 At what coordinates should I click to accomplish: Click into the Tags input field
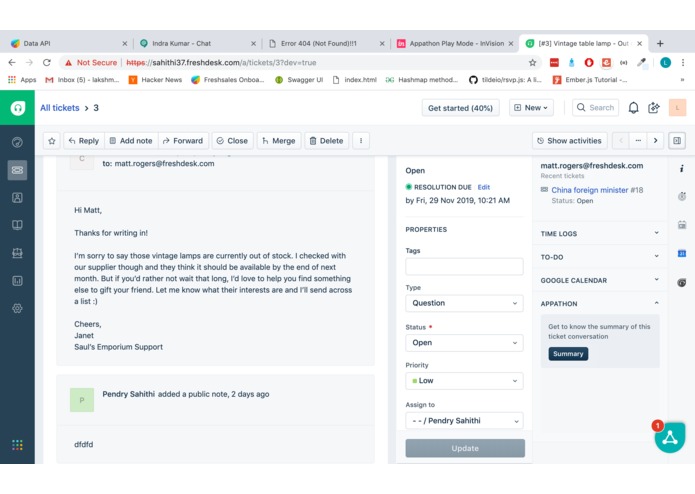click(464, 266)
